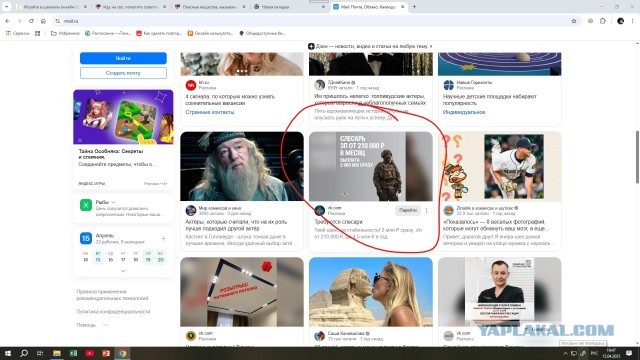Open the Chrome three-dot menu
Image resolution: width=640 pixels, height=360 pixels.
coord(633,21)
